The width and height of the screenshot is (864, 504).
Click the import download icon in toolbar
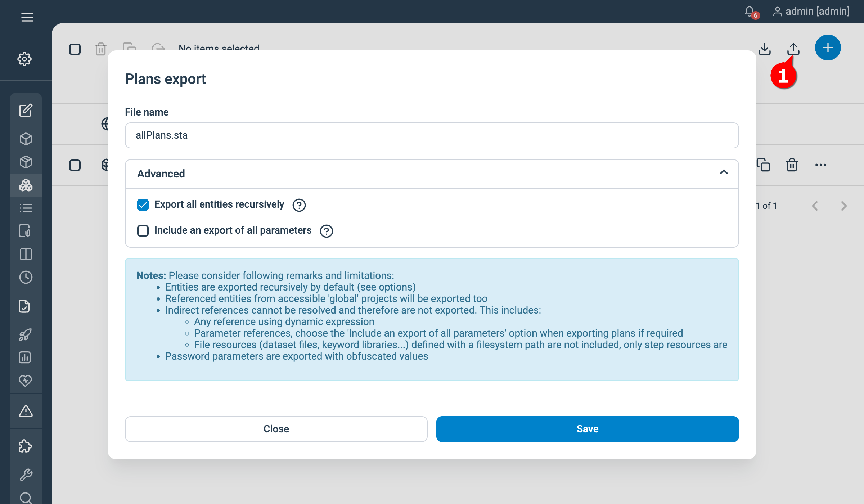764,49
